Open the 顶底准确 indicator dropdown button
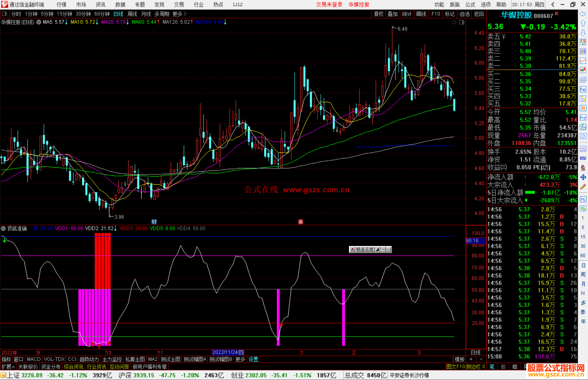Image resolution: width=588 pixels, height=380 pixels. (x=4, y=229)
